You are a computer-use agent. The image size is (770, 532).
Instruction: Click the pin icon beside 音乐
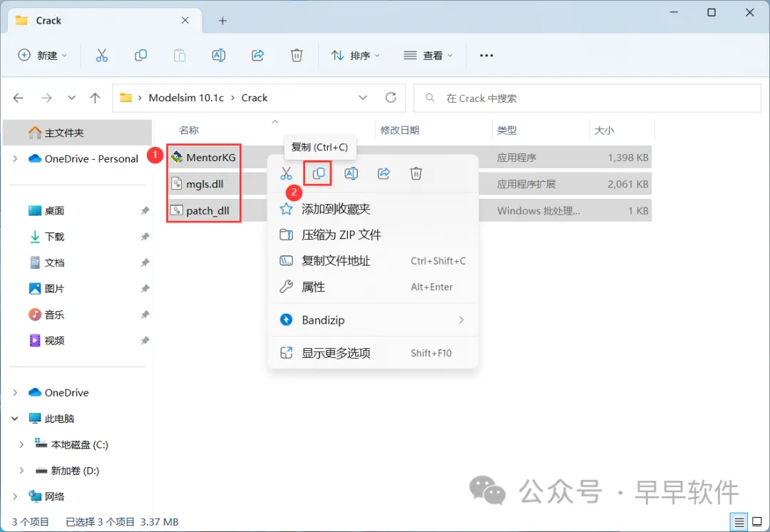(145, 315)
